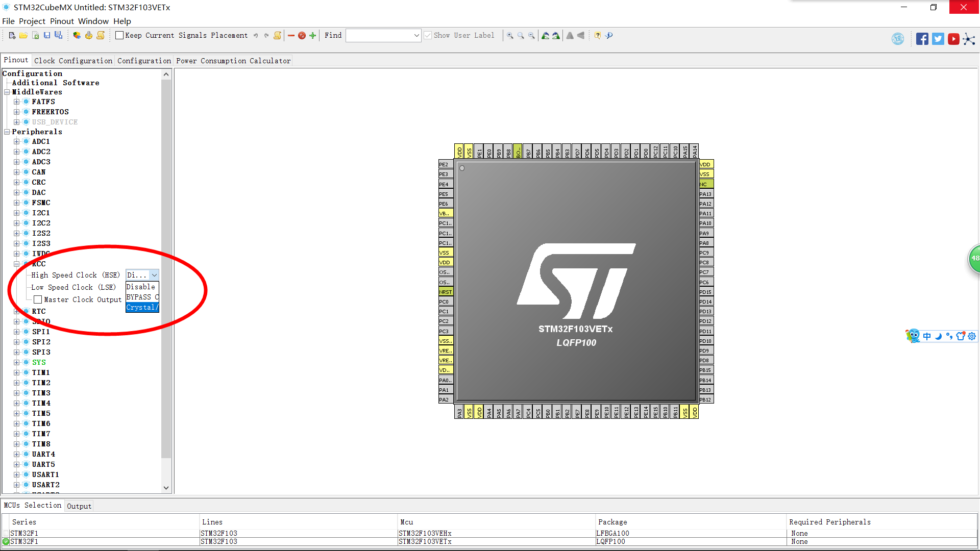Click the Open Project folder icon

(23, 36)
